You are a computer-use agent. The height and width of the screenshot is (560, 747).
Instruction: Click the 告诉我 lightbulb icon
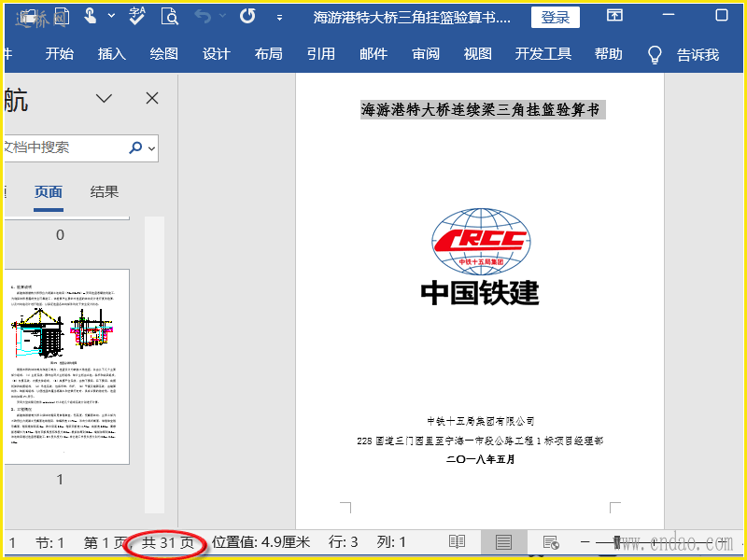coord(655,55)
